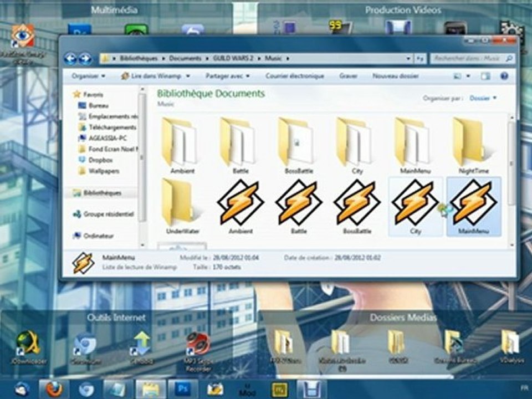Expand the Organiser dropdown menu
The image size is (532, 399).
tap(88, 76)
